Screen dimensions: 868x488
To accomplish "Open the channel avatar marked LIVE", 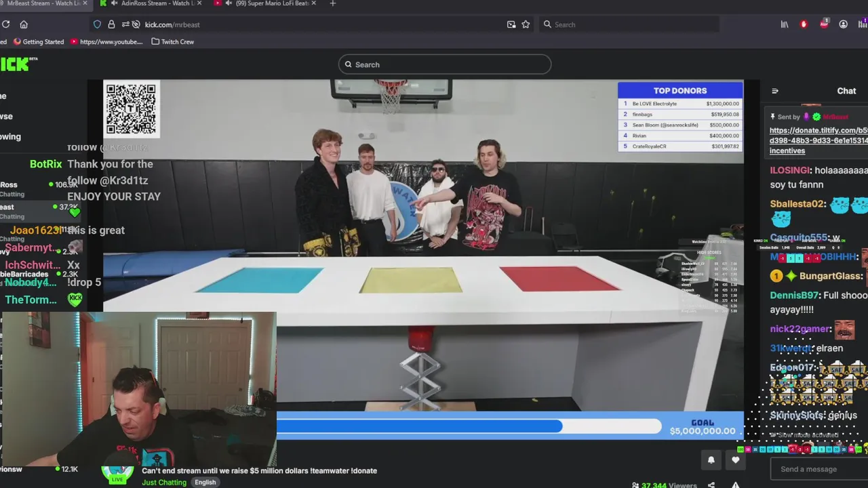I will [x=118, y=473].
